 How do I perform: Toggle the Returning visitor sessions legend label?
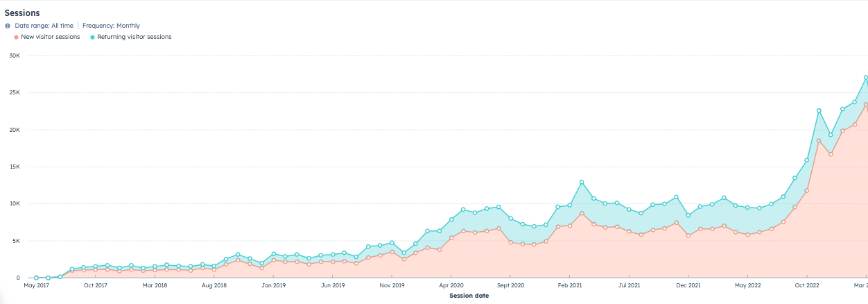coord(134,37)
